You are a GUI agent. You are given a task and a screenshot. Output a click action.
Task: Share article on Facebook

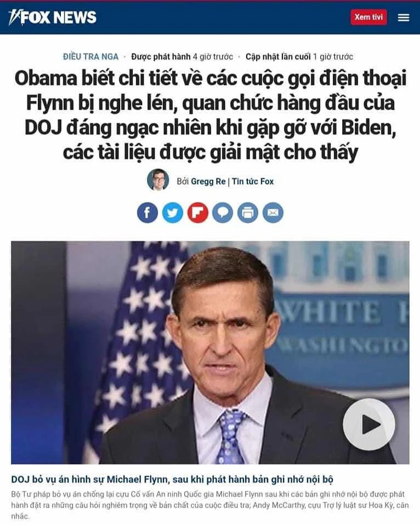pos(147,213)
